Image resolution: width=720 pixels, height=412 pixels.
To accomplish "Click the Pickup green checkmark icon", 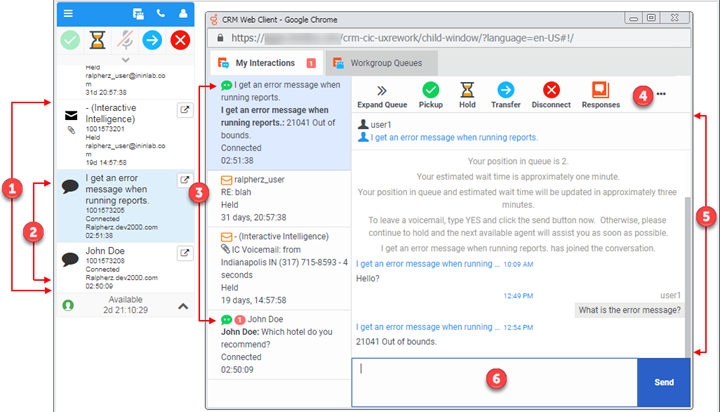I will click(430, 91).
